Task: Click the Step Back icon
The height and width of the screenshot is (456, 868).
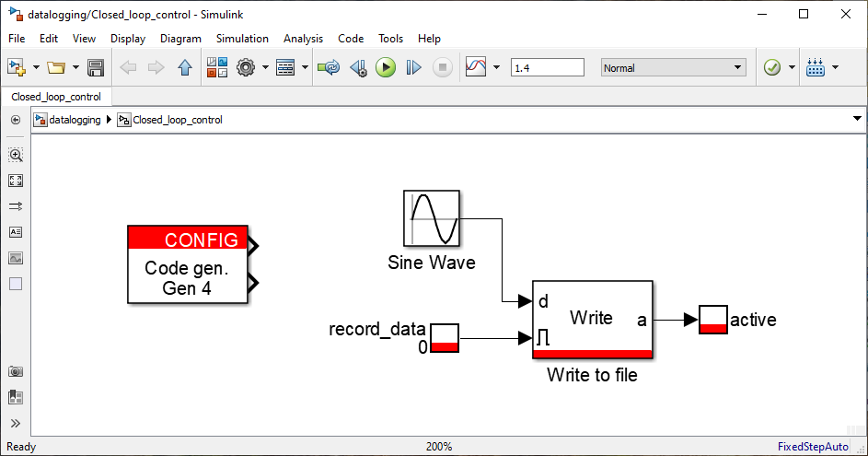Action: [359, 67]
